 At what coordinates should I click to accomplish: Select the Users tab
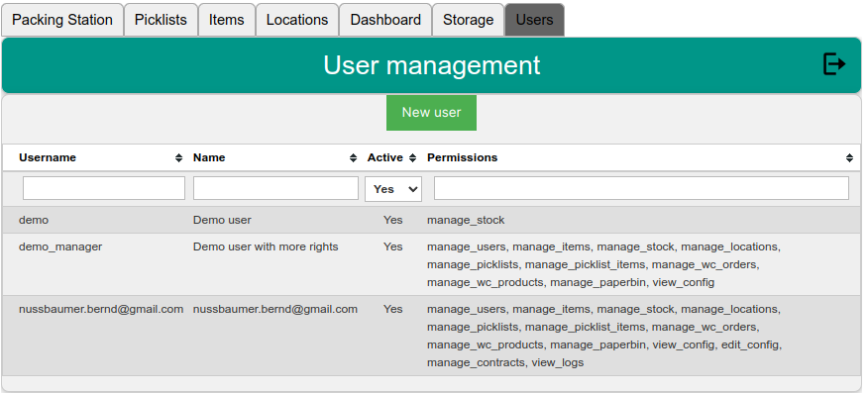534,20
